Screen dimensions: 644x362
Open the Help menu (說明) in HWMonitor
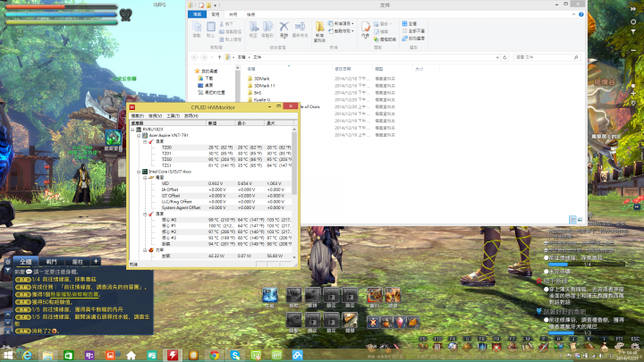pos(191,116)
